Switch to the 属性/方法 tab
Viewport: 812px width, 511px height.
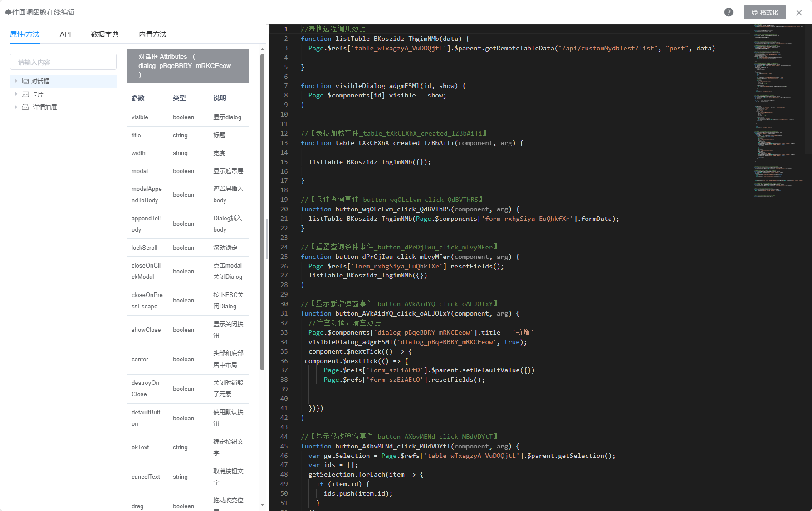coord(25,34)
